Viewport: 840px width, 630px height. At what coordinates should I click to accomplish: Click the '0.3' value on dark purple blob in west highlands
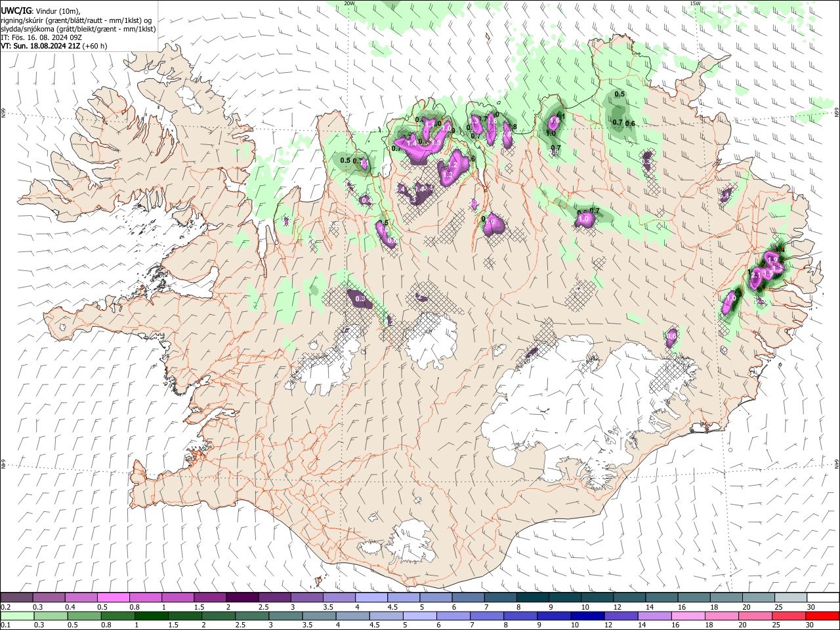click(x=360, y=299)
